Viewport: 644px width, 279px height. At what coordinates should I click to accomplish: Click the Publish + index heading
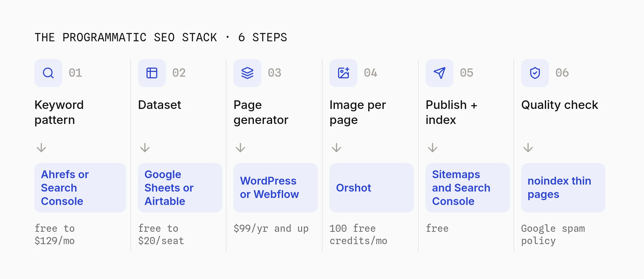pyautogui.click(x=452, y=112)
